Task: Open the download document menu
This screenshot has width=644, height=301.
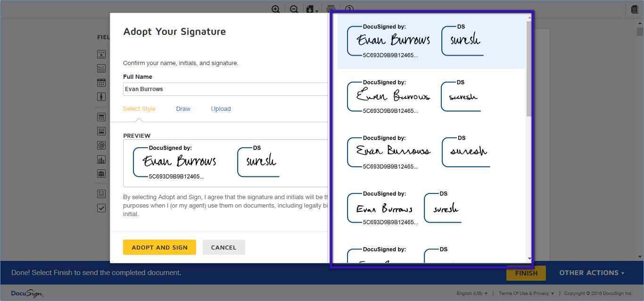Action: tap(312, 9)
